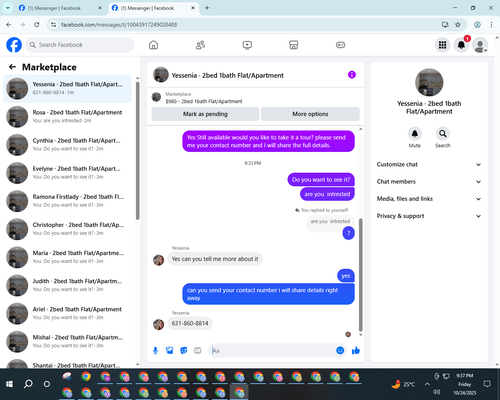Open the account profile avatar menu
500x400 pixels.
480,45
